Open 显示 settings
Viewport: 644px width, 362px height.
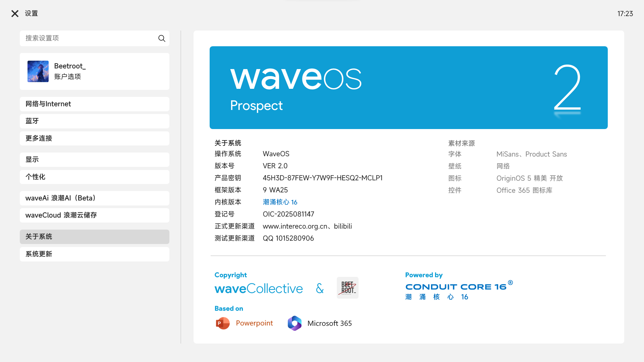point(95,160)
